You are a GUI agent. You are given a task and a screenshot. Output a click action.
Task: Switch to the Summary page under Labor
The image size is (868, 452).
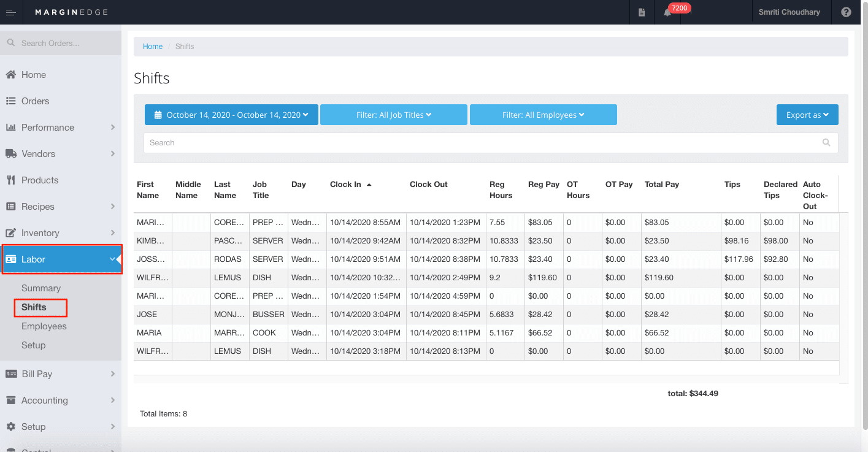click(x=41, y=288)
